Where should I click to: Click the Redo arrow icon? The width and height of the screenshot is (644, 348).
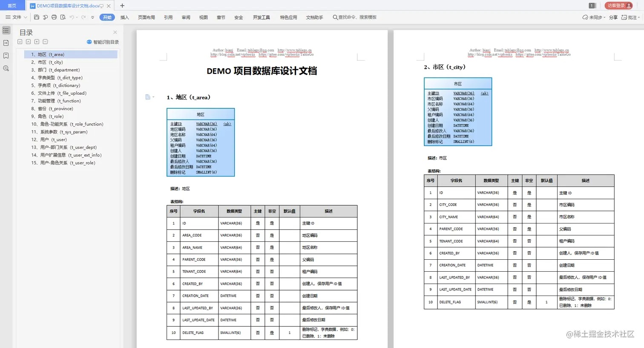[x=83, y=17]
